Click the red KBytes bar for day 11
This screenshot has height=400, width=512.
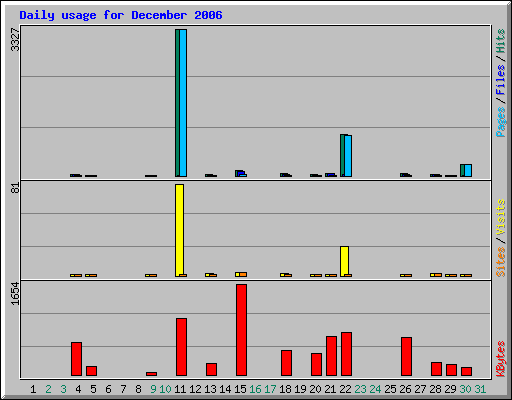pos(181,347)
